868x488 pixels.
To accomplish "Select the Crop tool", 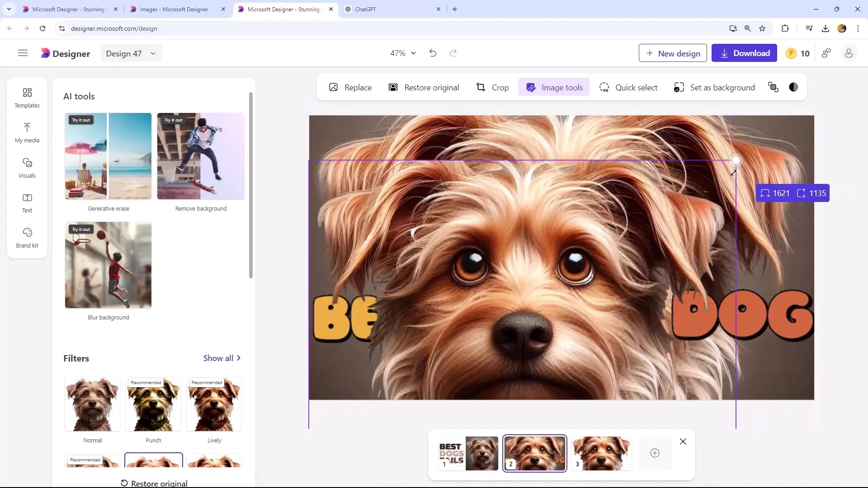I will (x=492, y=87).
